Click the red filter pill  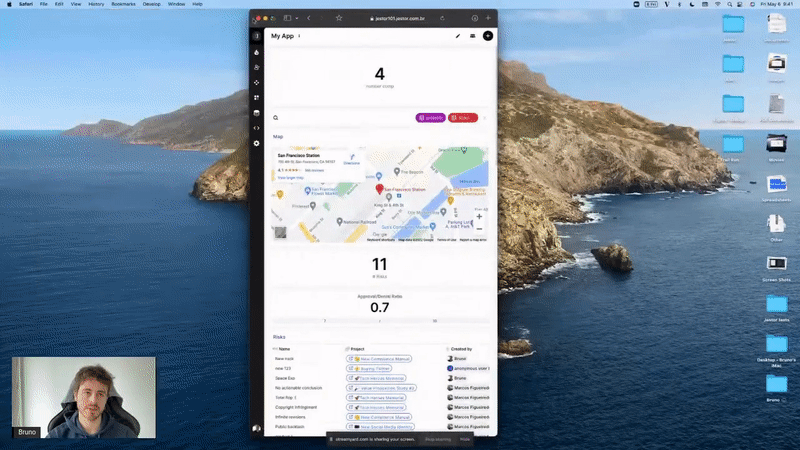[x=463, y=118]
